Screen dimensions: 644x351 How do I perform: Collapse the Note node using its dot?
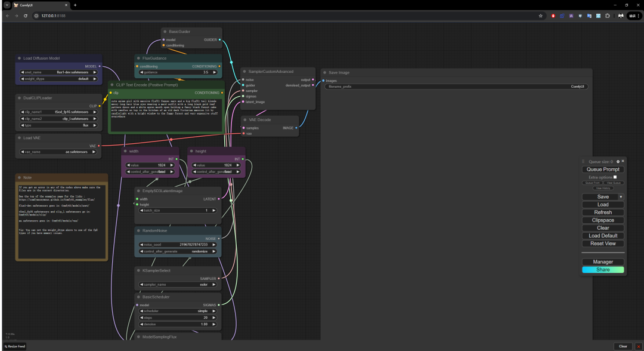point(20,177)
